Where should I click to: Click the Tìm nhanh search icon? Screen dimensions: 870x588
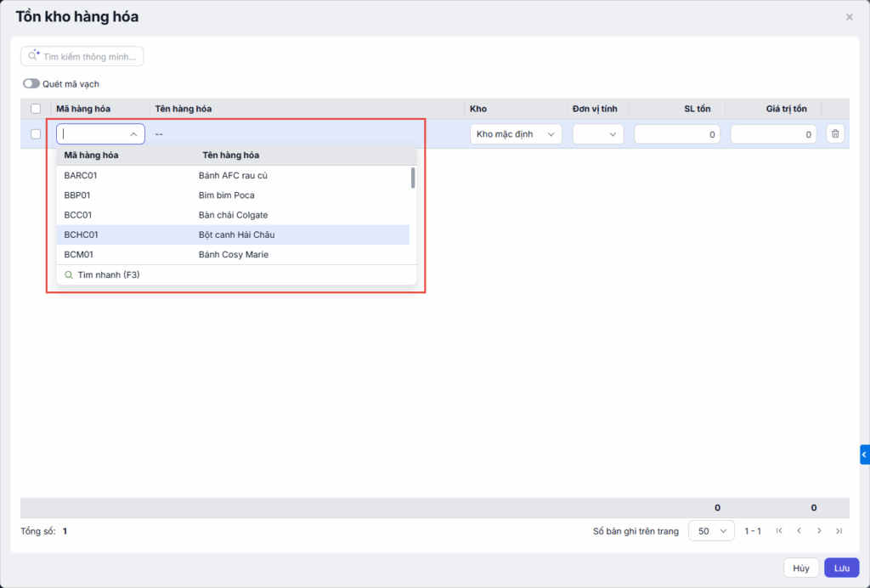coord(69,275)
